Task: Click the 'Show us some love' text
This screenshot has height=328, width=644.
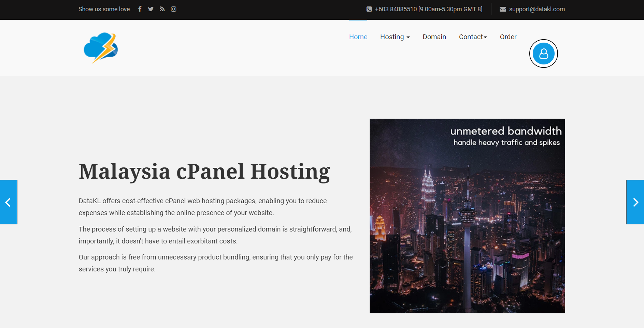Action: click(x=104, y=9)
